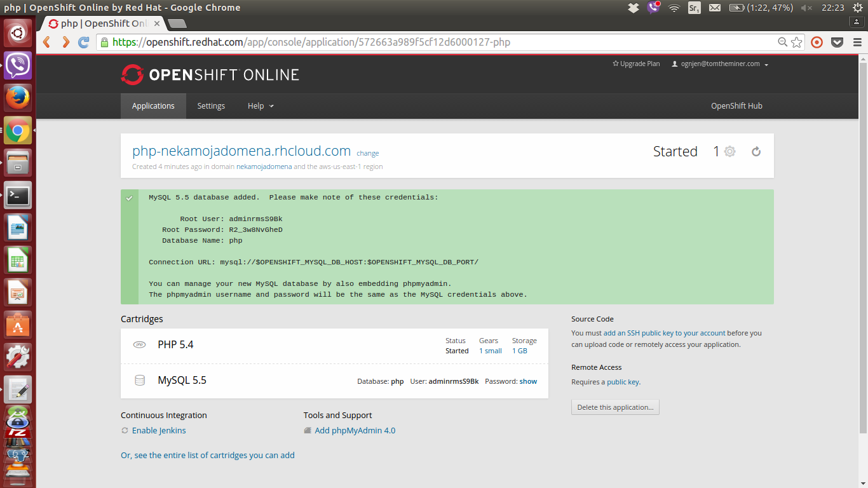The image size is (868, 488).
Task: Open the Pocket extension icon
Action: pos(837,42)
